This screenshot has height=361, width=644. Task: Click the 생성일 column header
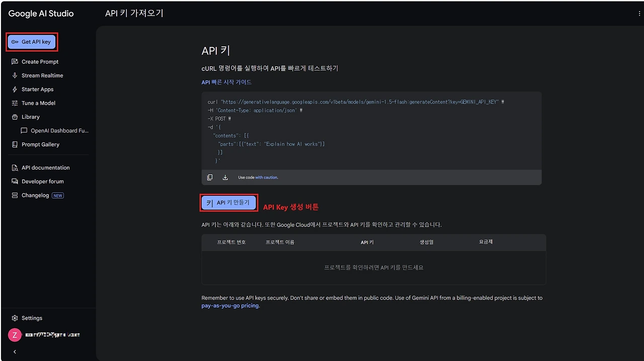[x=427, y=242]
